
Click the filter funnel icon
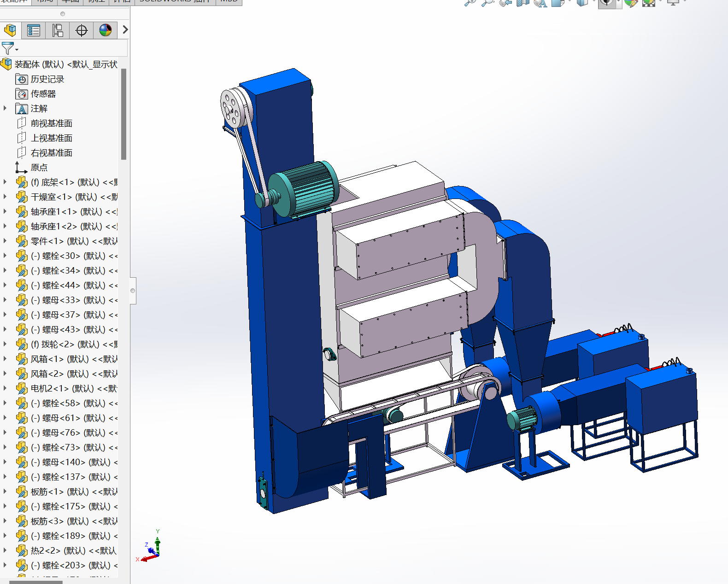click(8, 48)
